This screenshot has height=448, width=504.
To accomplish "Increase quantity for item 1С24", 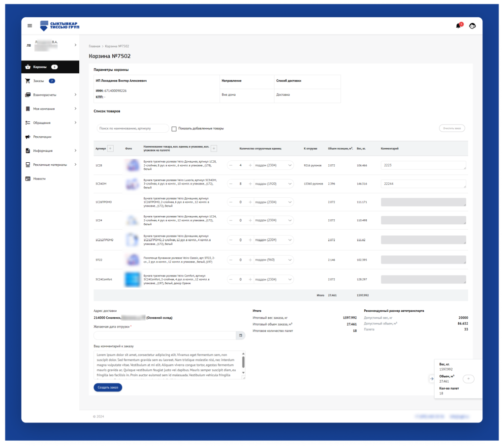I will (x=250, y=221).
